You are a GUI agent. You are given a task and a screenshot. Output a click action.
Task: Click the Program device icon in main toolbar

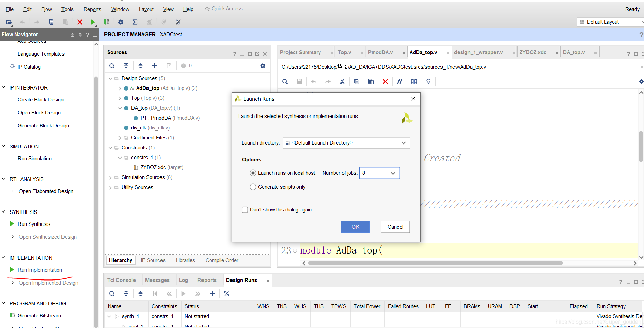(x=107, y=22)
